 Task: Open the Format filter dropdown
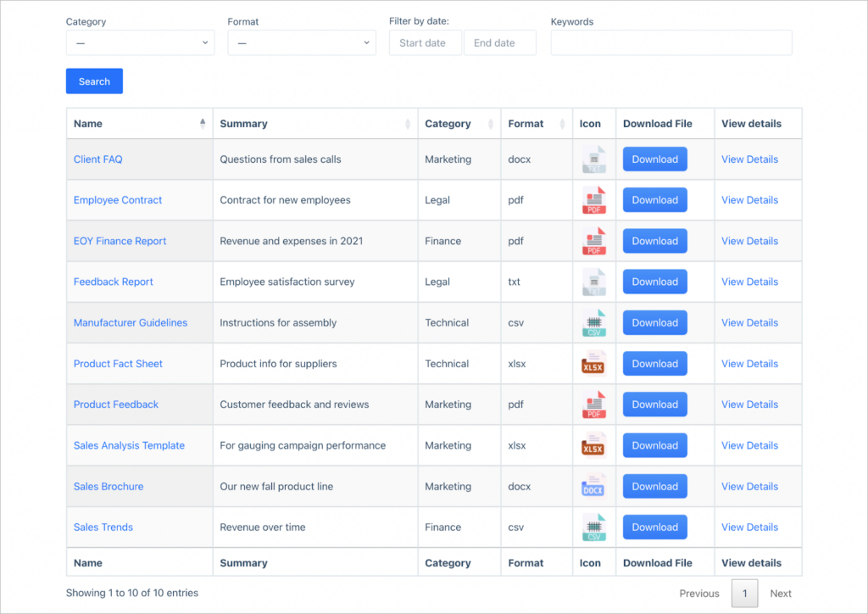302,42
